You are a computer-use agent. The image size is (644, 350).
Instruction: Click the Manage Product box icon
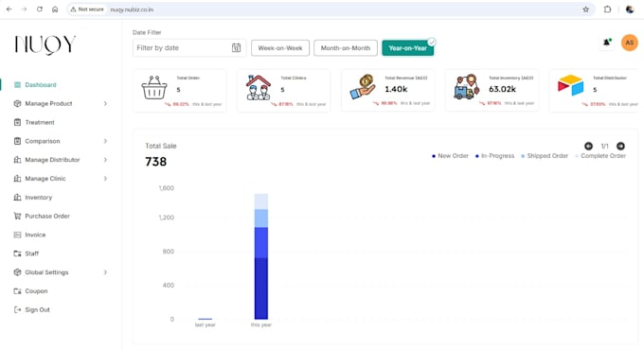tap(17, 103)
